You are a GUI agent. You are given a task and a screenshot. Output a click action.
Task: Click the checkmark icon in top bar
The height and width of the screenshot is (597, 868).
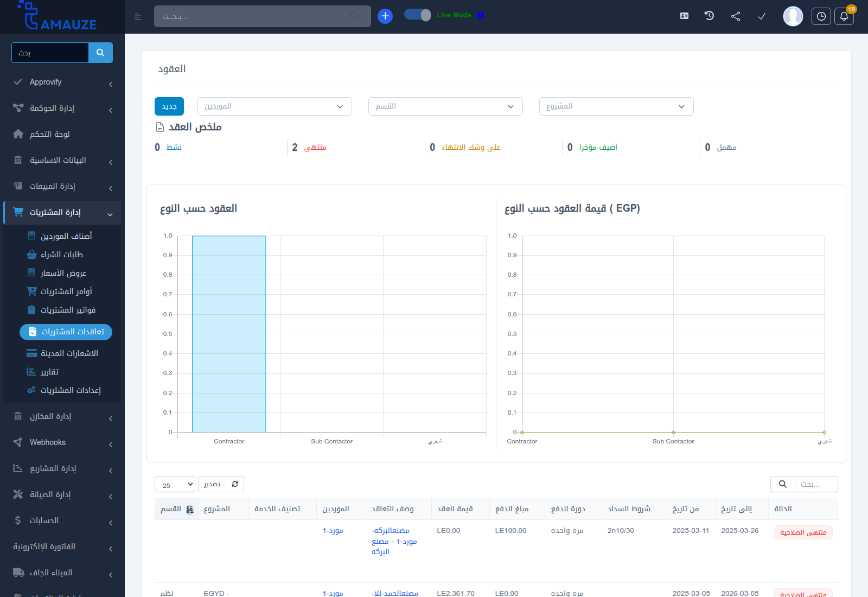coord(762,16)
